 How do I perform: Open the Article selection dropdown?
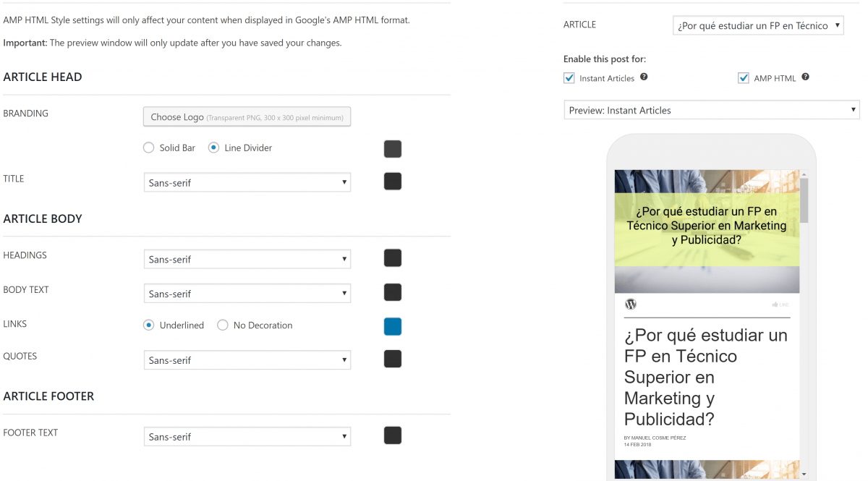(758, 25)
